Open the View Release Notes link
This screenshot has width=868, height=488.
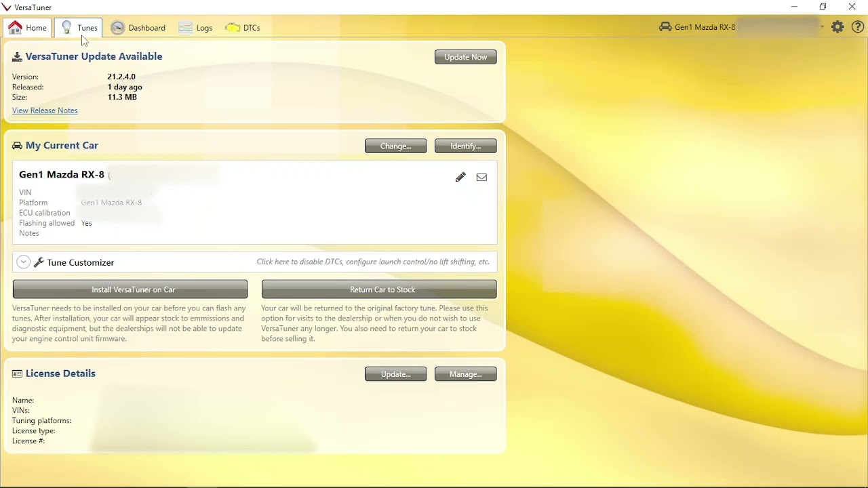(x=45, y=110)
